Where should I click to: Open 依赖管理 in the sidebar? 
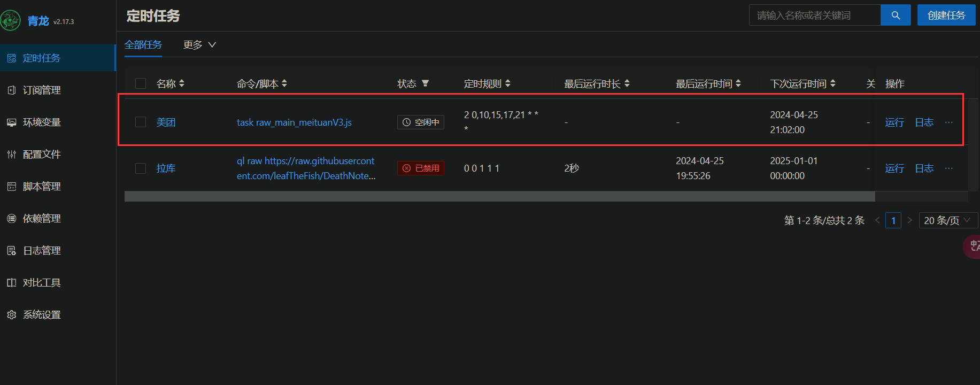(x=58, y=218)
